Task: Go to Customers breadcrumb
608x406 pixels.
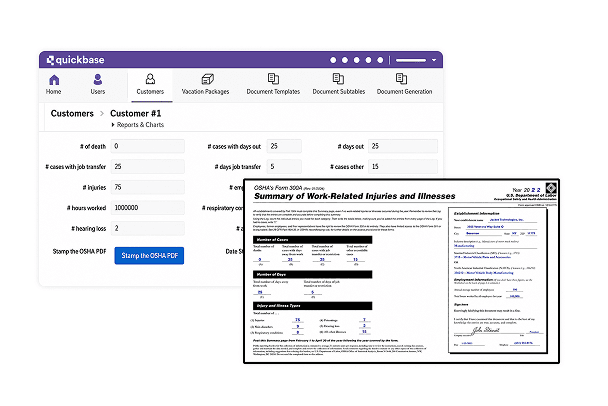Action: (72, 114)
